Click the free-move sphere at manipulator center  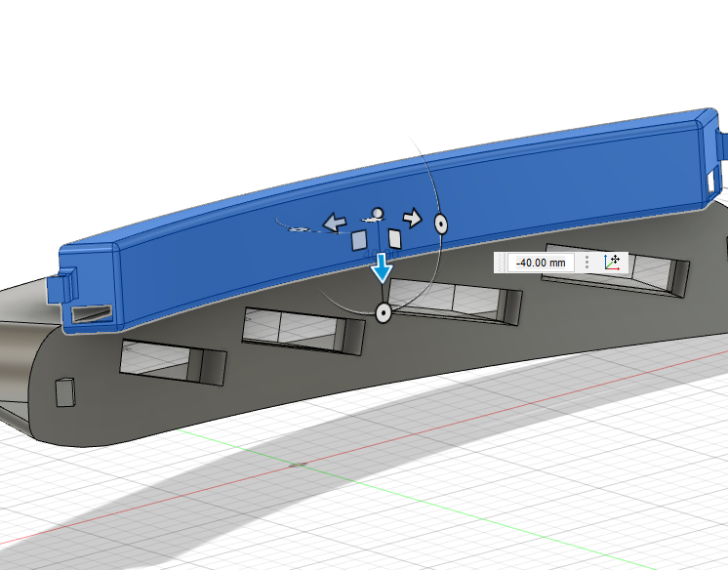click(x=378, y=213)
